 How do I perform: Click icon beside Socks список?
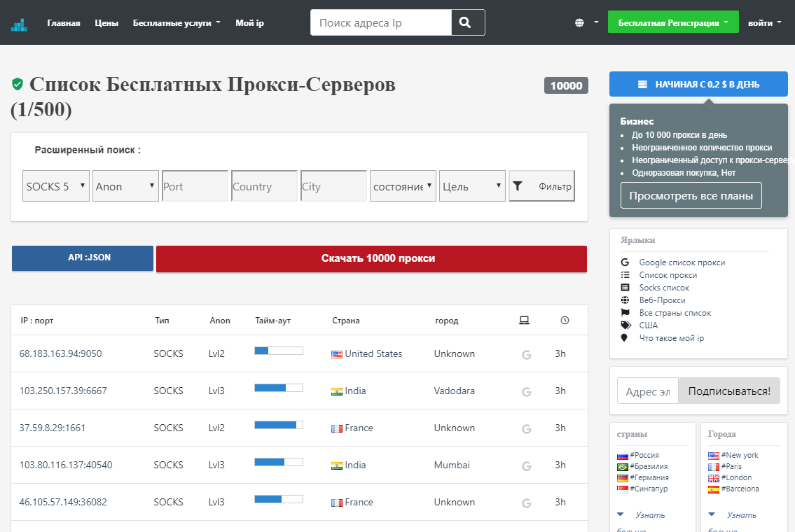[625, 287]
